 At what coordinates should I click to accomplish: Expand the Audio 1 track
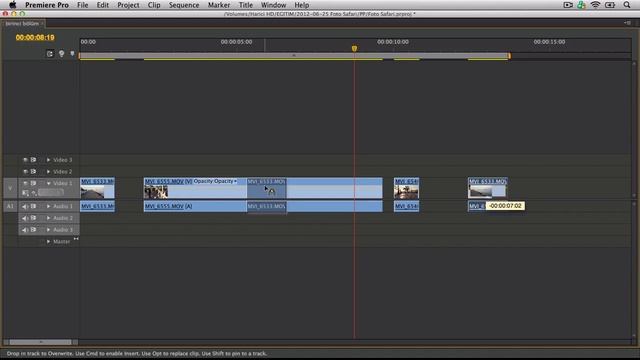48,207
